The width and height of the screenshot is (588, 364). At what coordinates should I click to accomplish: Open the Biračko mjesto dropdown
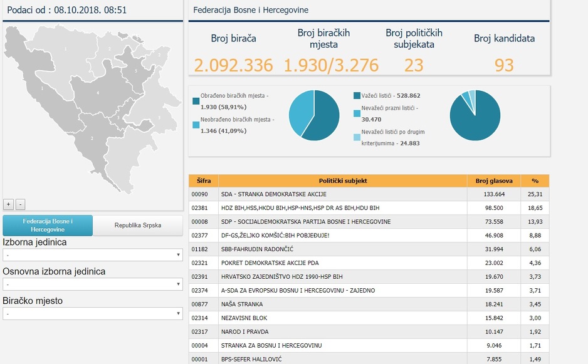point(92,313)
